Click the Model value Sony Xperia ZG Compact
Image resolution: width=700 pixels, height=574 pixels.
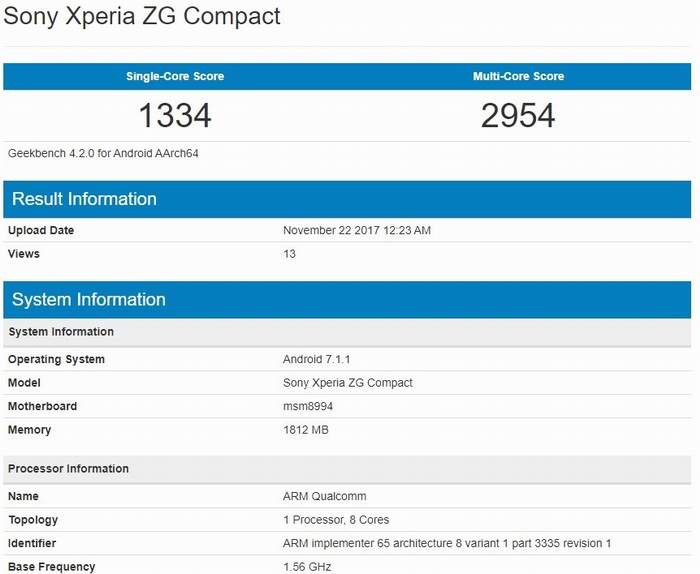coord(348,382)
